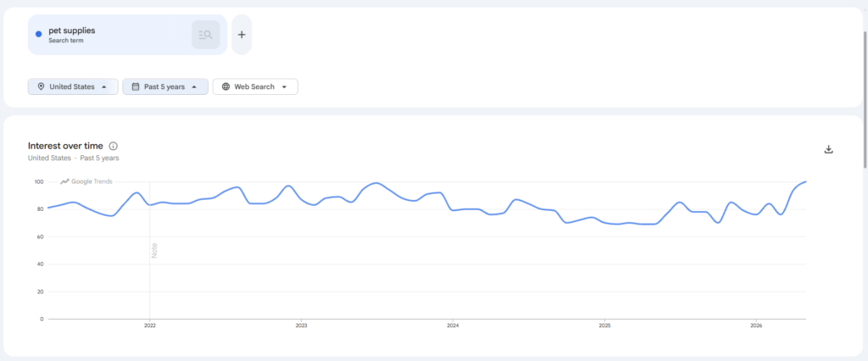Open the Interest over time info tooltip icon

[x=114, y=146]
